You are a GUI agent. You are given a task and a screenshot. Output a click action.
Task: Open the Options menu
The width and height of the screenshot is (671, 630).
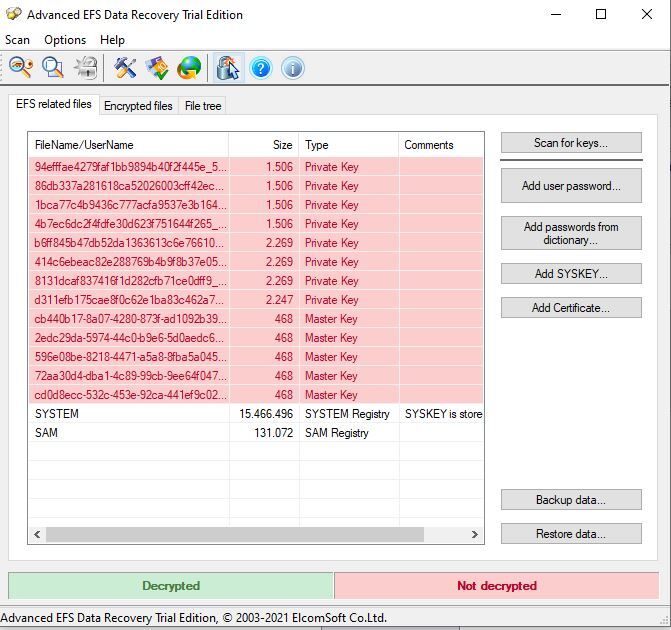[65, 40]
